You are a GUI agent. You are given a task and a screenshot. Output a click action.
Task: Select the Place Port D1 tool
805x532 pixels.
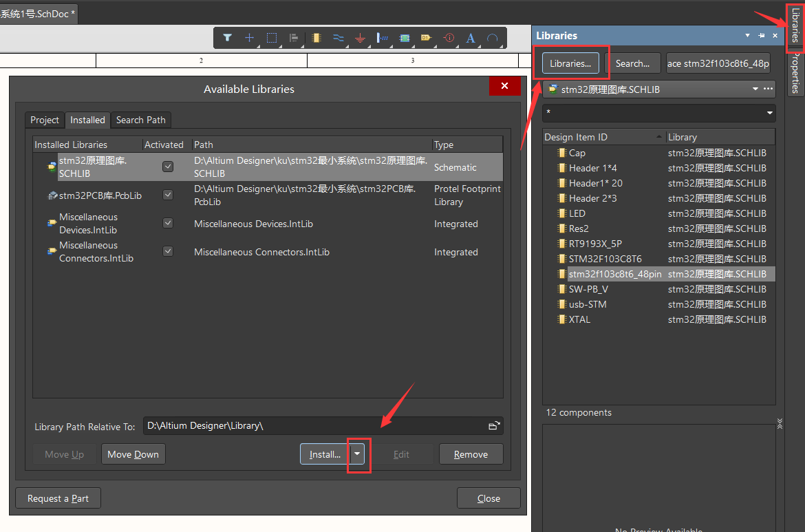[x=426, y=37]
